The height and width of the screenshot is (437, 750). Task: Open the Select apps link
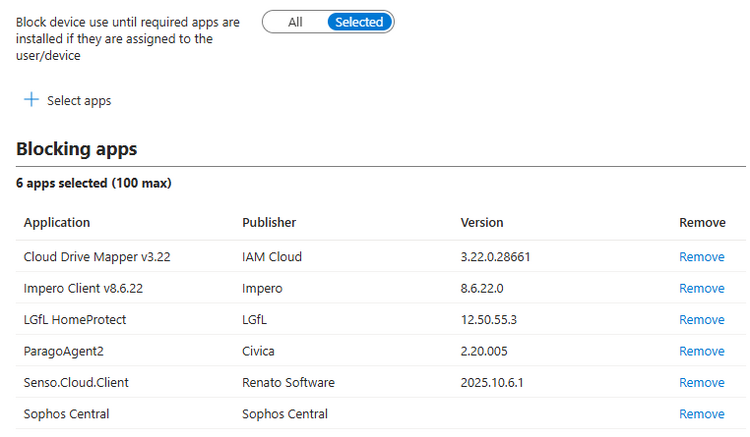point(79,101)
